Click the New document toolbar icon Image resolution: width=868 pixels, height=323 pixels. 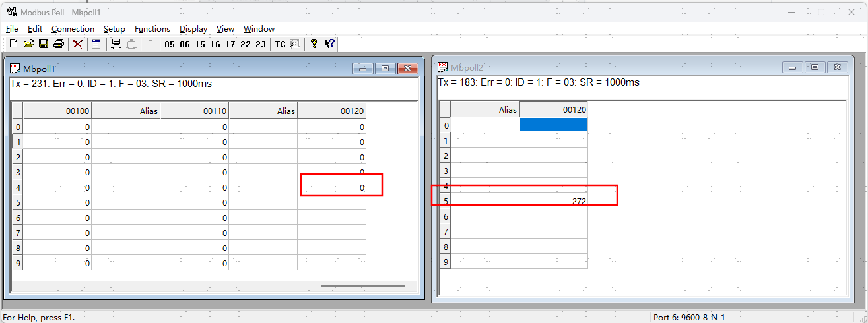[x=13, y=44]
